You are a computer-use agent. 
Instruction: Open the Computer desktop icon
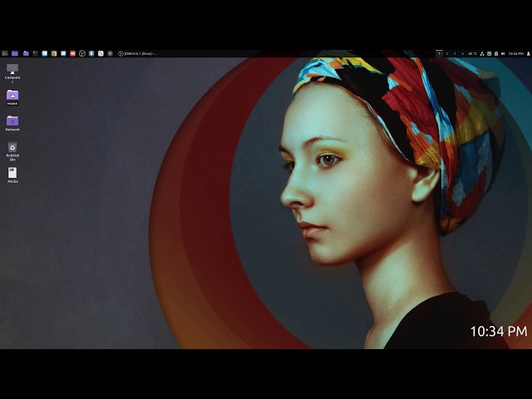point(12,72)
